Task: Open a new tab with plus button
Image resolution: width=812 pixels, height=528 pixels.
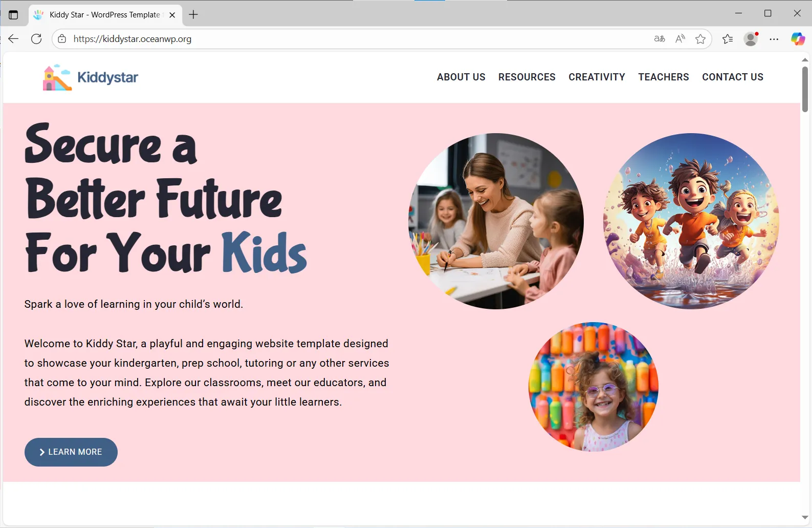Action: coord(193,15)
